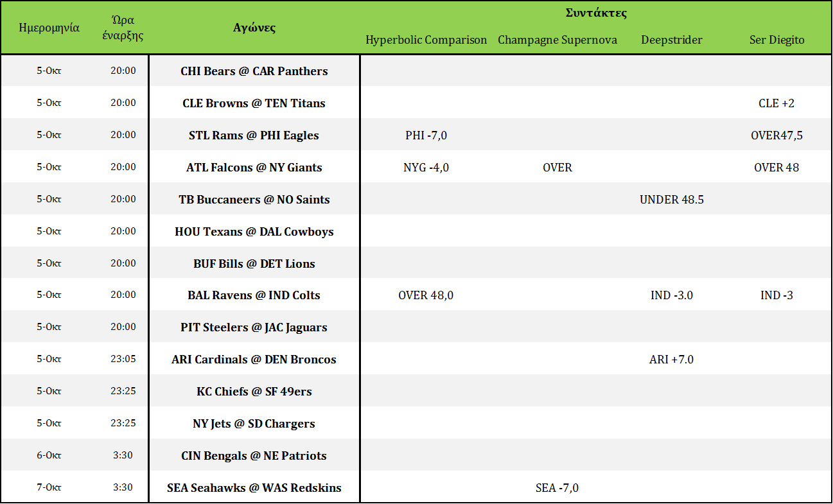The image size is (833, 504).
Task: Select '20:00' in the BUF Bills row
Action: point(123,263)
